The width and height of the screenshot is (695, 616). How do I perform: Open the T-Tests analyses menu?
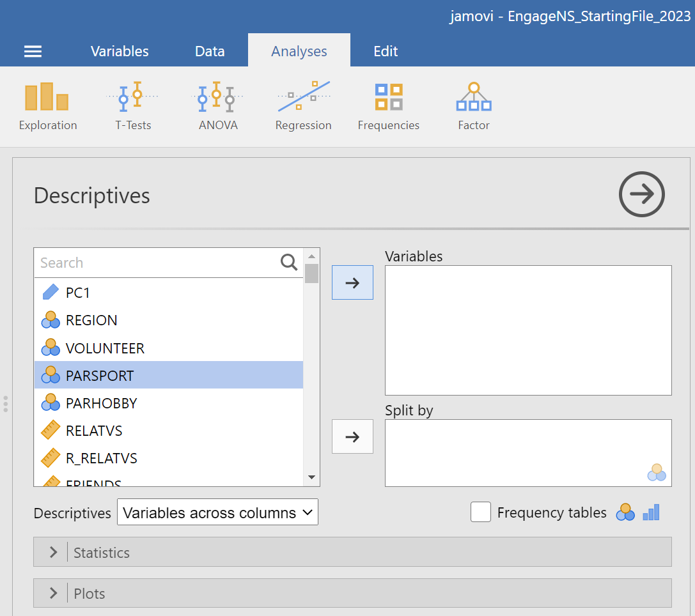tap(133, 106)
